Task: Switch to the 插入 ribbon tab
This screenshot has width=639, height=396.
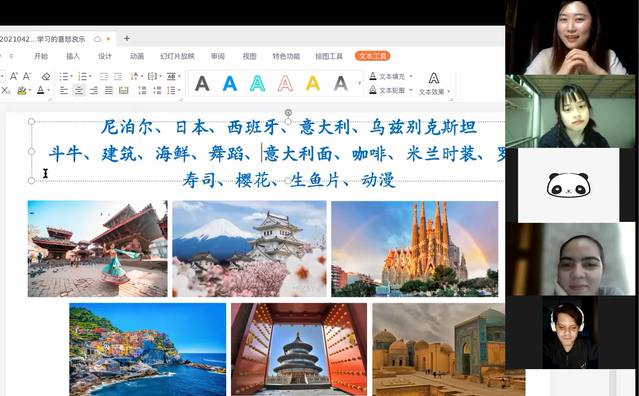Action: pyautogui.click(x=73, y=56)
